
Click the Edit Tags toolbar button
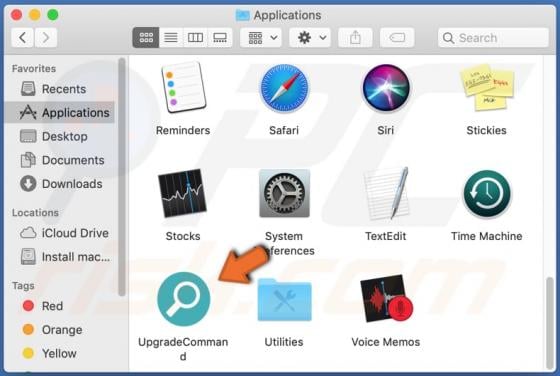[x=397, y=37]
